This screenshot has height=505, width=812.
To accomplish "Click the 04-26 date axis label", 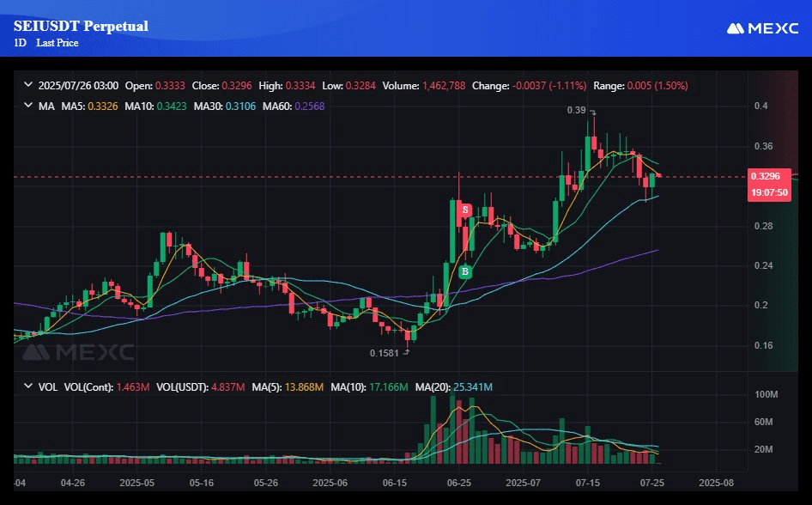I will coord(72,483).
